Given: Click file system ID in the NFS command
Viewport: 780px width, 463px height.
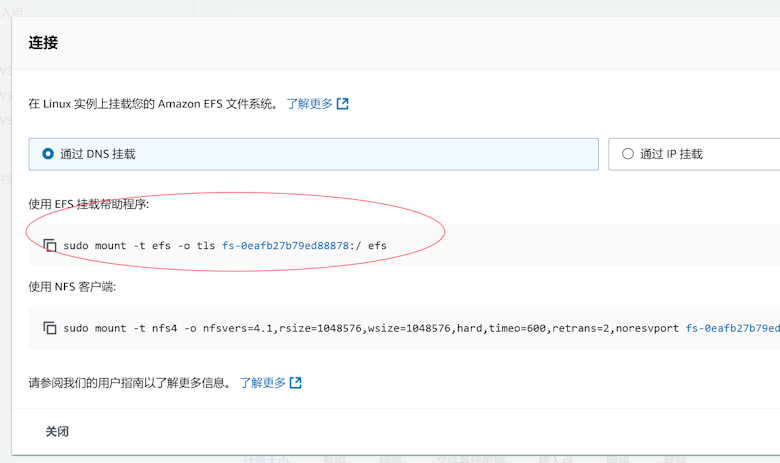Looking at the screenshot, I should 732,328.
